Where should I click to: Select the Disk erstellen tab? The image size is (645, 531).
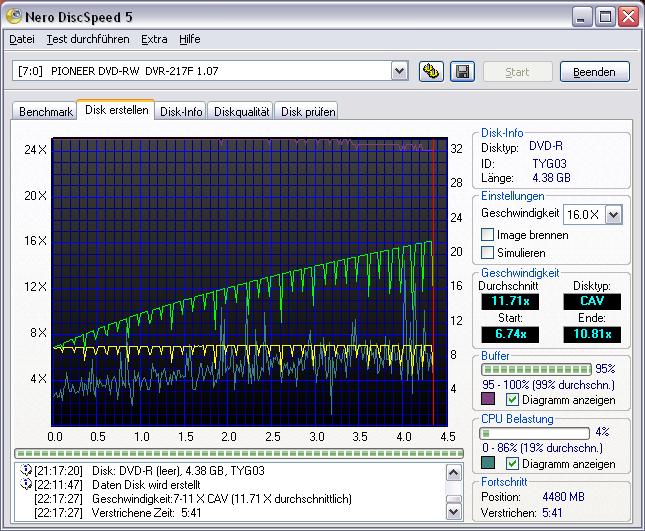116,110
